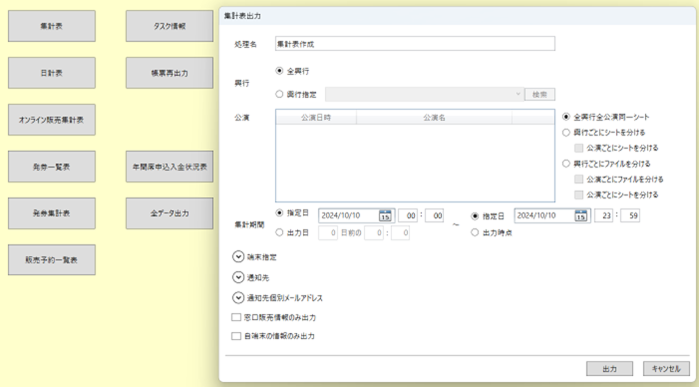Screen dimensions: 699x387
Task: Choose 興行ごとにシートを分ける radio option
Action: 566,132
